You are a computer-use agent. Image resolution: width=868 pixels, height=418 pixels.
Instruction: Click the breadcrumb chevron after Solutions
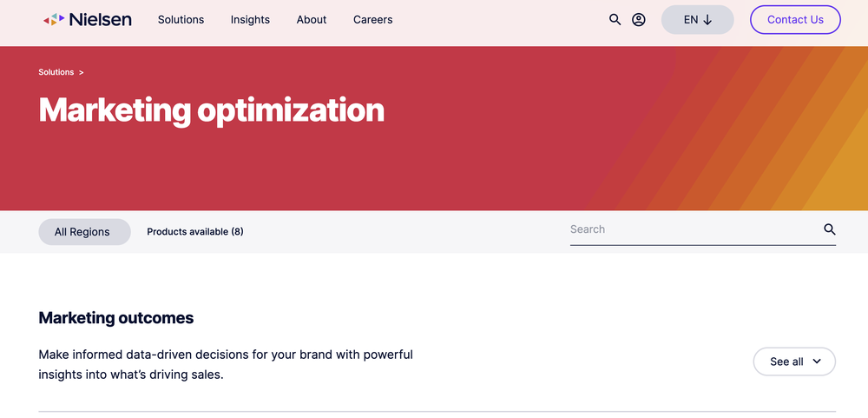82,72
